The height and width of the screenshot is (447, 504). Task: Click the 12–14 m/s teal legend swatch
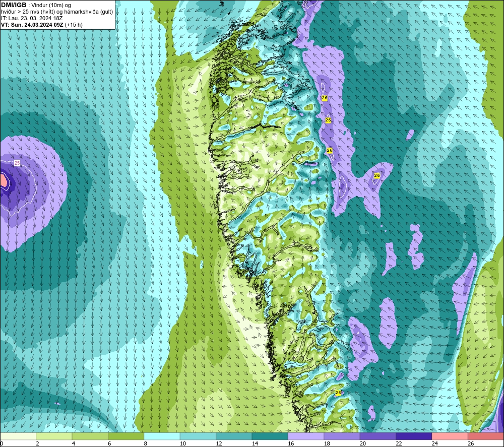point(234,436)
